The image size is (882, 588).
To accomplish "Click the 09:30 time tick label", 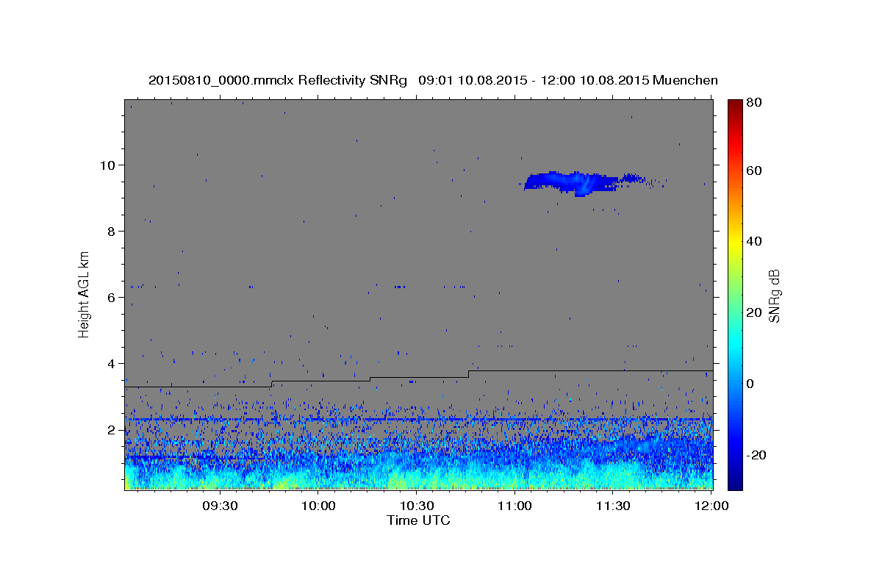I will coord(220,506).
